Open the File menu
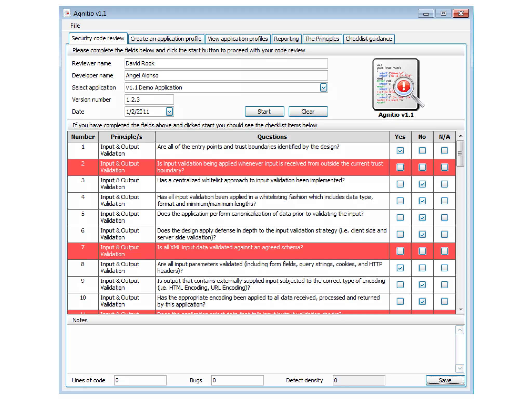The image size is (532, 399). click(x=75, y=25)
